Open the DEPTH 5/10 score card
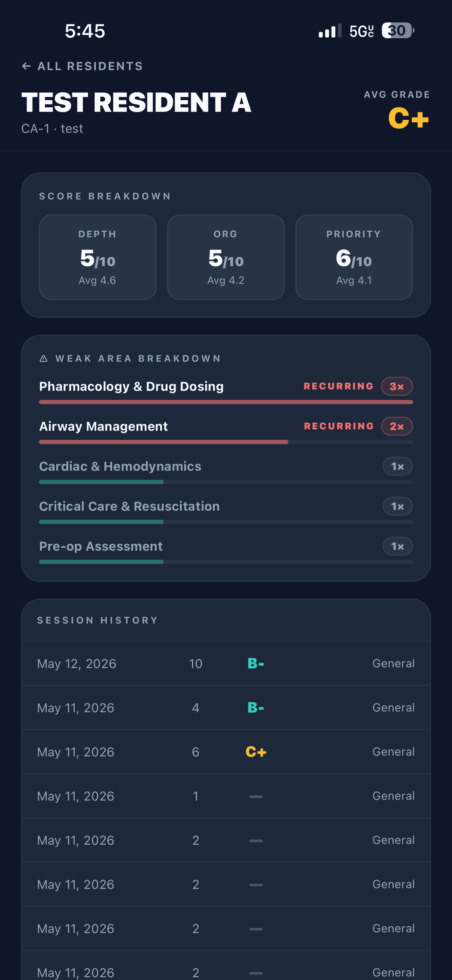452x980 pixels. pos(98,257)
